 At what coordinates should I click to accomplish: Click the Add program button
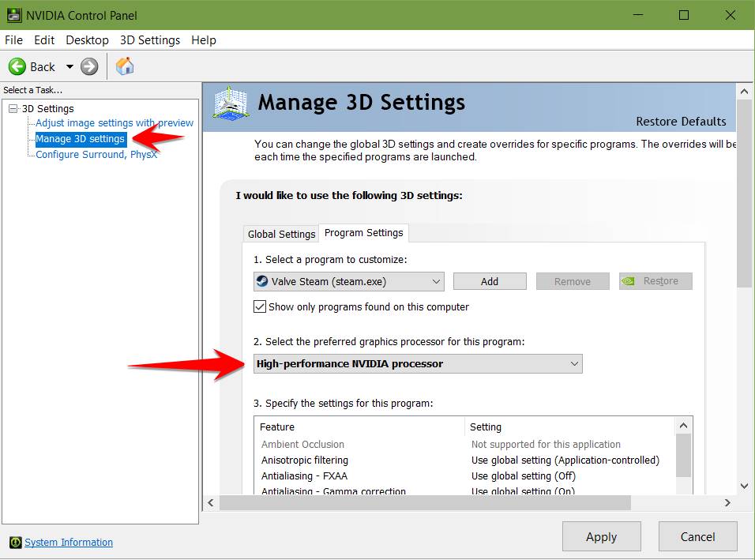pos(490,281)
